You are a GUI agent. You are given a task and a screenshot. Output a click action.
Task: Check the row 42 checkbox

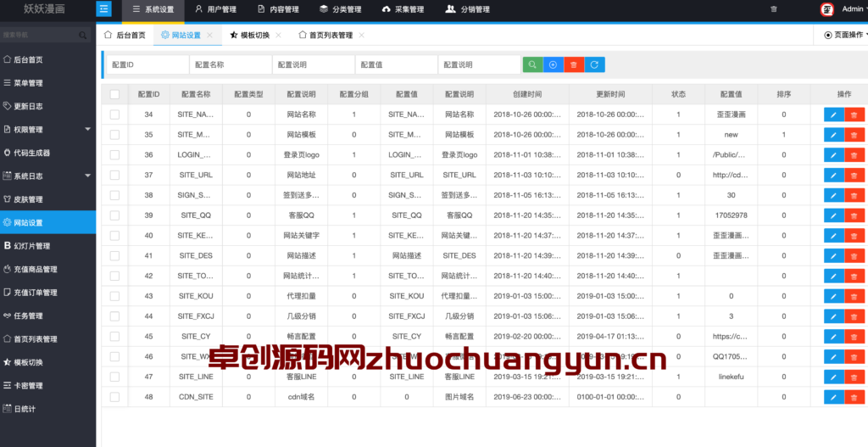114,276
